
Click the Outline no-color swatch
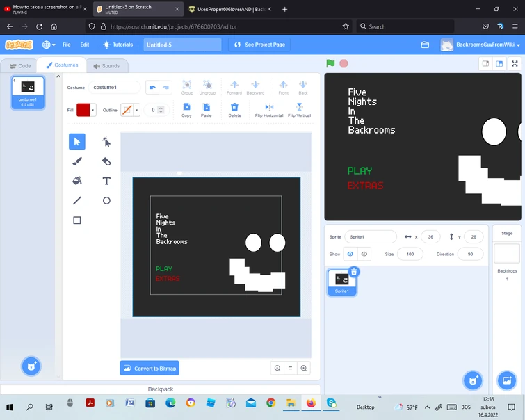pos(127,110)
